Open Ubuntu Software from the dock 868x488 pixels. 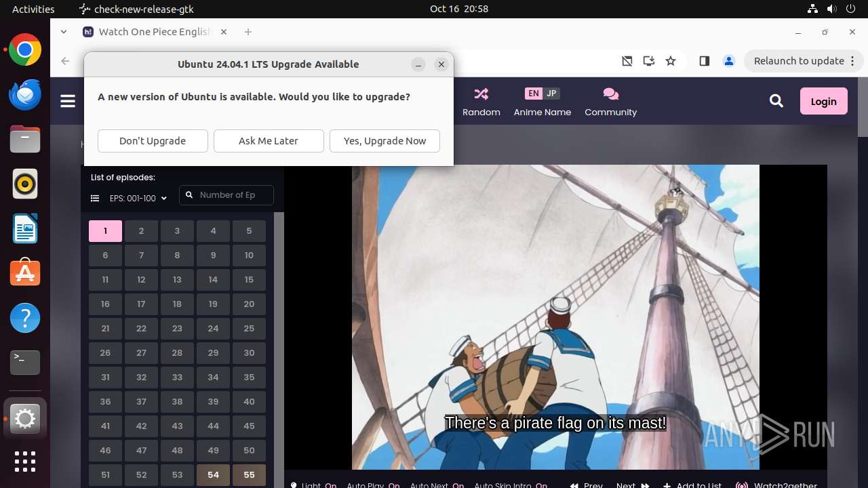pos(25,273)
